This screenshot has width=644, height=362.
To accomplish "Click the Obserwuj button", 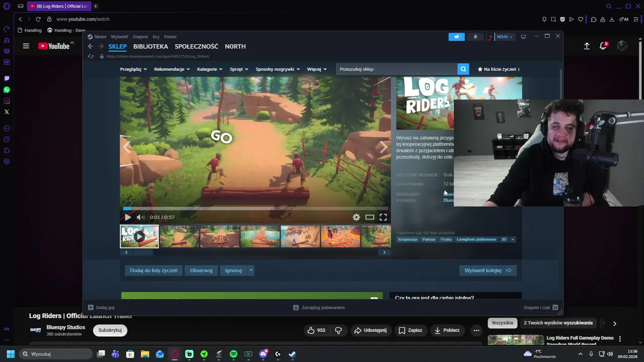I will point(201,270).
